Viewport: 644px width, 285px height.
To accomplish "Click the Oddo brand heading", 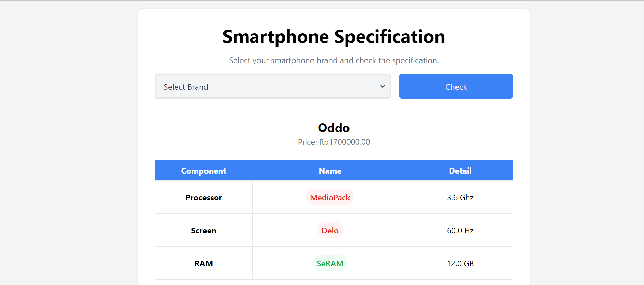I will tap(334, 128).
